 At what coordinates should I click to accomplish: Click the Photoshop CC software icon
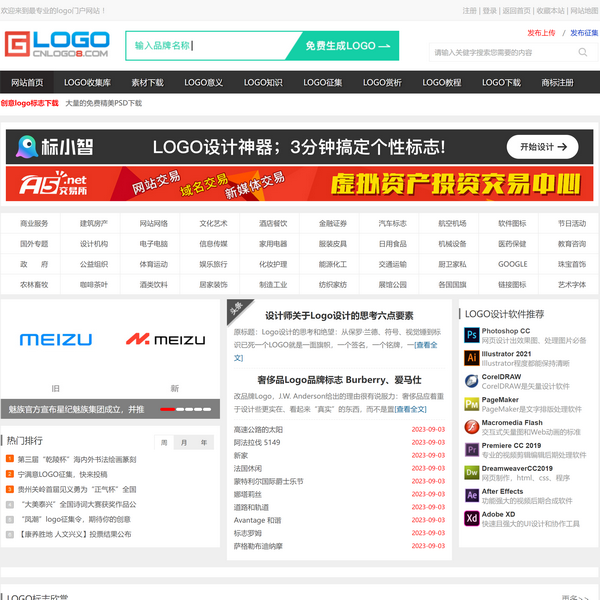[x=471, y=336]
